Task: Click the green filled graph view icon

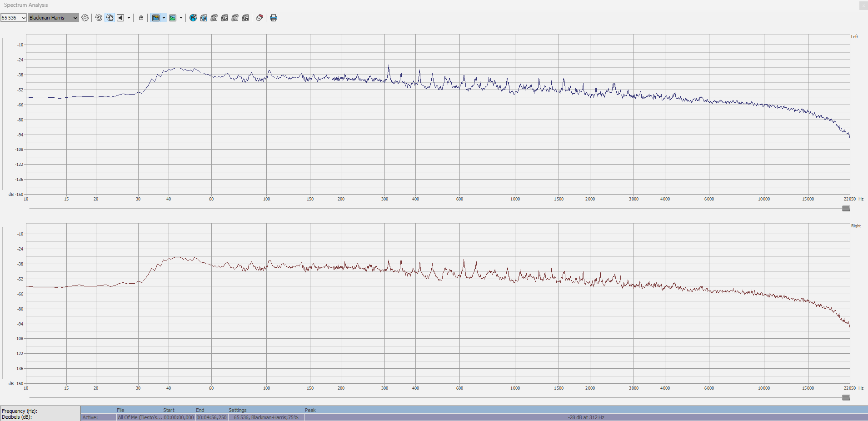Action: click(173, 18)
